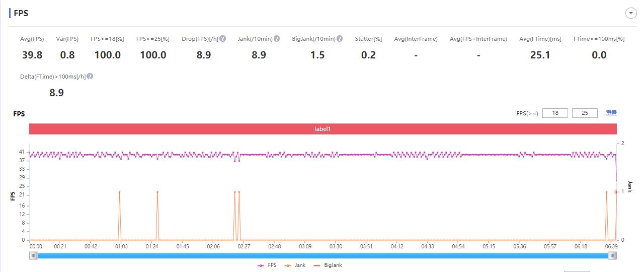Click the highlighted Jank point at chart end
This screenshot has height=272, width=644.
pyautogui.click(x=616, y=192)
